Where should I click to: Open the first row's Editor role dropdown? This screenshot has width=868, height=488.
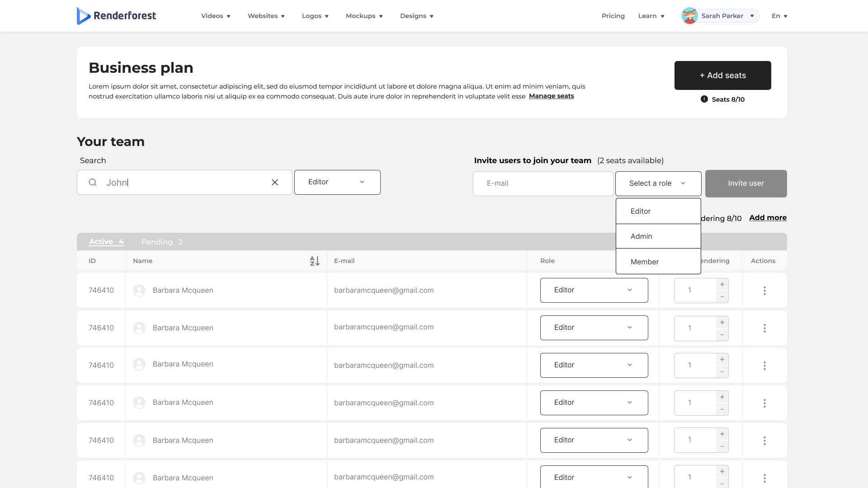pyautogui.click(x=594, y=290)
